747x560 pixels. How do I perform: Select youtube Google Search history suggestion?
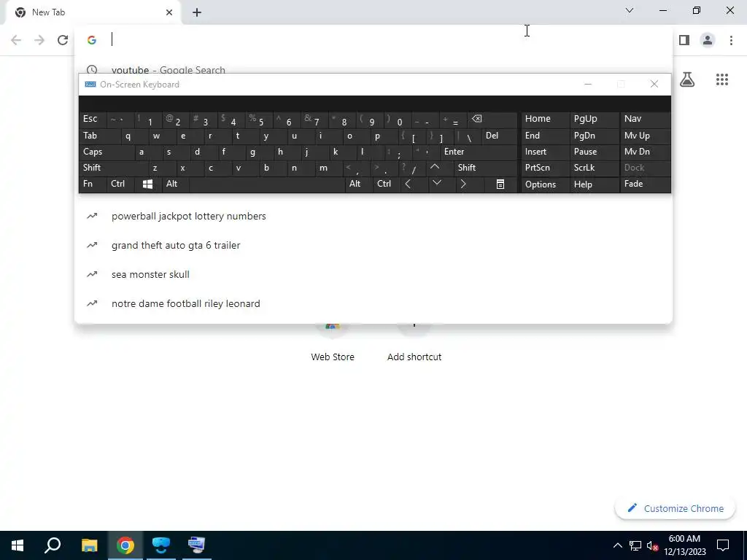pos(373,69)
